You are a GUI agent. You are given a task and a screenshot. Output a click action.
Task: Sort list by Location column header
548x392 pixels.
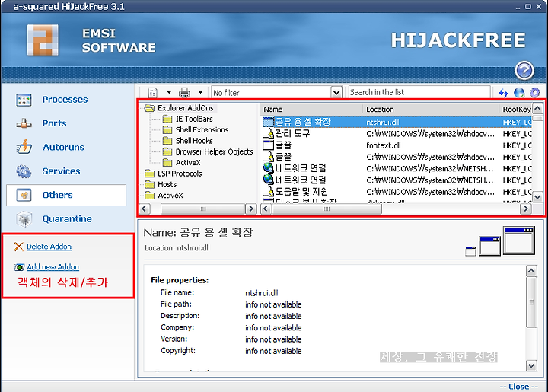point(432,110)
